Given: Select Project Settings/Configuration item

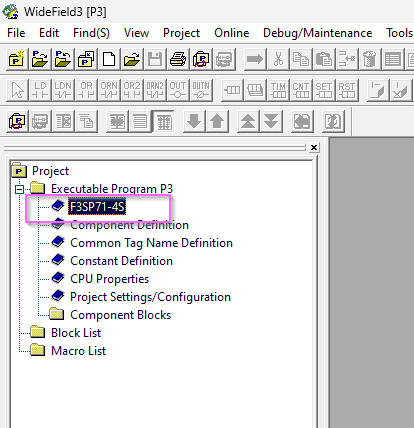Looking at the screenshot, I should tap(150, 297).
